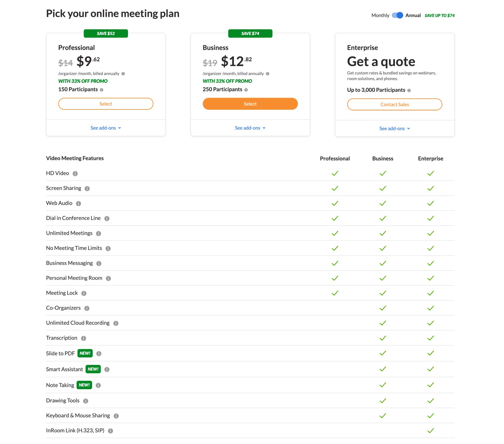The width and height of the screenshot is (504, 444).
Task: Switch to Monthly billing label
Action: (380, 15)
